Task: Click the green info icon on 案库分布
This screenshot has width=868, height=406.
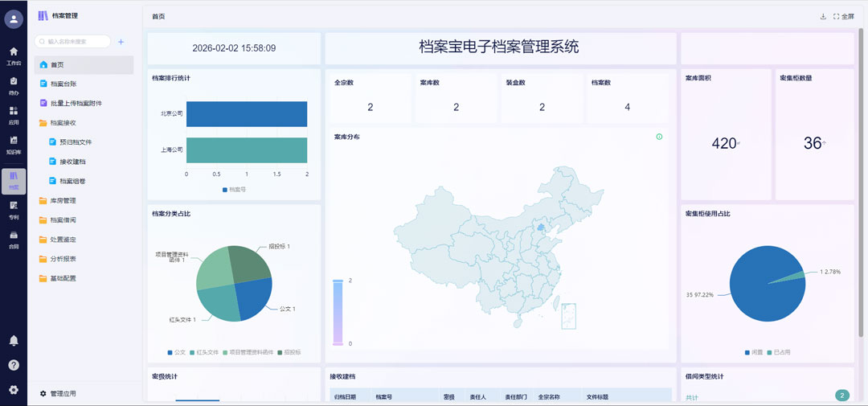Action: pos(659,137)
